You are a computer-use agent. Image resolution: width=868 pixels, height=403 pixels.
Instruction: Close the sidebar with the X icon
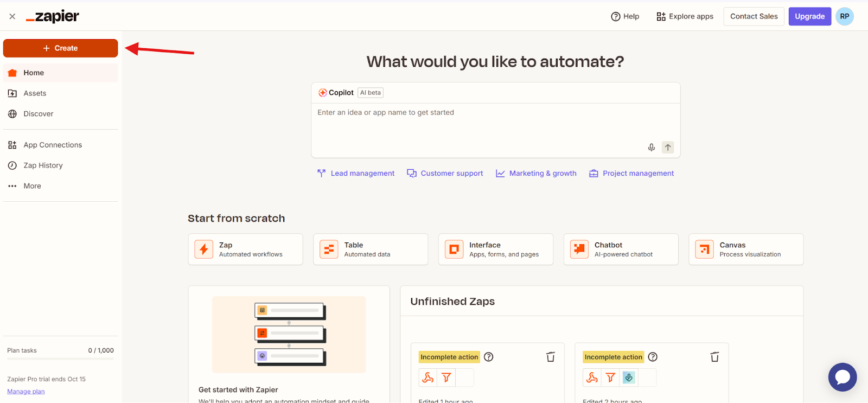[x=12, y=16]
